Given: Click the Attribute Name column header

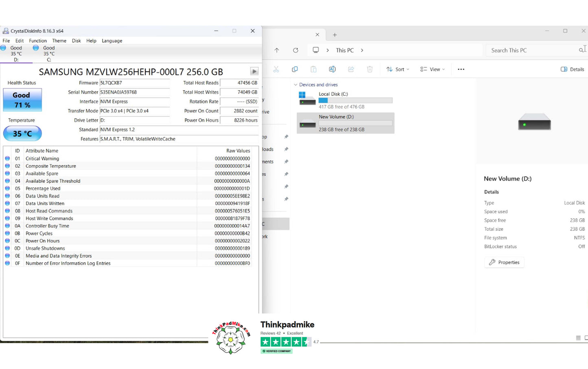Looking at the screenshot, I should tap(110, 151).
